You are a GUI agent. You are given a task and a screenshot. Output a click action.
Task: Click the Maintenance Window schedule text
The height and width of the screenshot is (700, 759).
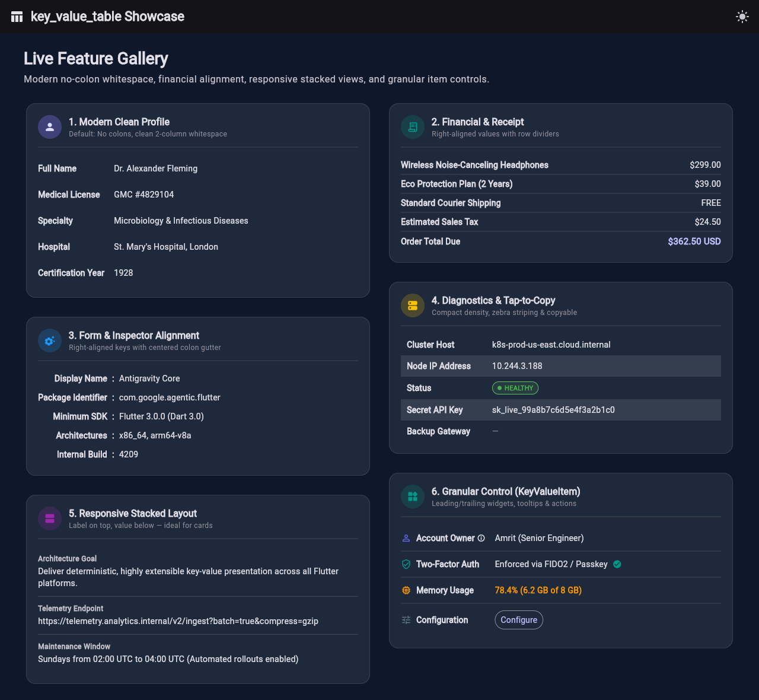click(168, 659)
